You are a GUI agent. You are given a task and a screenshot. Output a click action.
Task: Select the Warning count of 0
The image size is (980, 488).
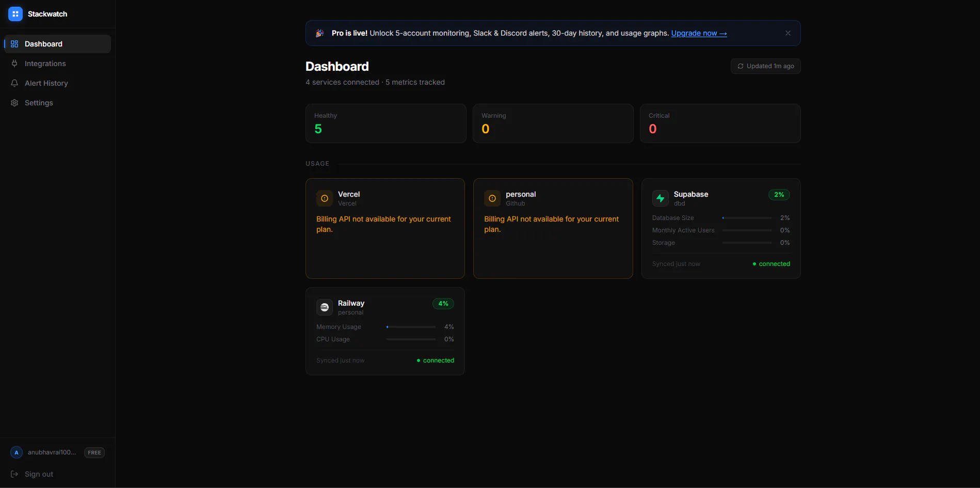(486, 129)
